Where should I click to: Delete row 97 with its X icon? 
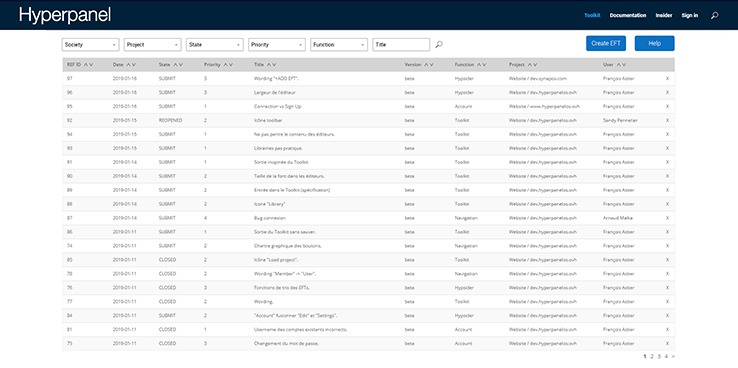tap(667, 79)
